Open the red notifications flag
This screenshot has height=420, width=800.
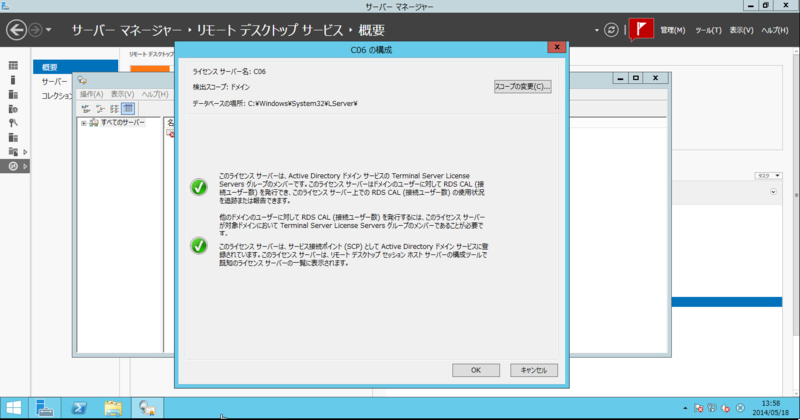[x=641, y=29]
